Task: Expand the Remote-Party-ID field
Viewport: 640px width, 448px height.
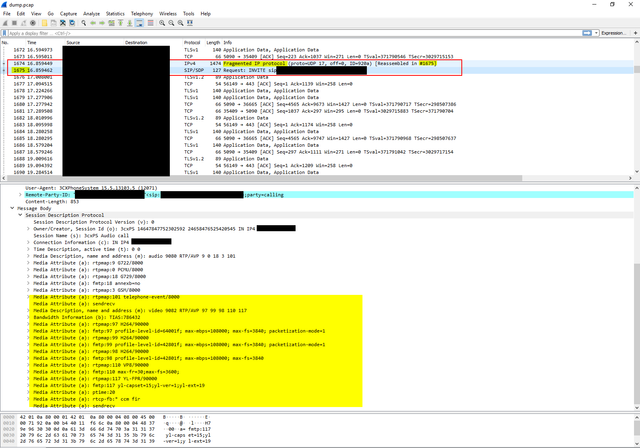Action: coord(20,195)
